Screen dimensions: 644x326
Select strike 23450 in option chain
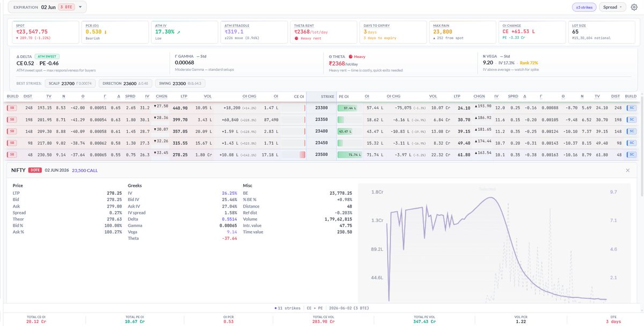[x=322, y=143]
